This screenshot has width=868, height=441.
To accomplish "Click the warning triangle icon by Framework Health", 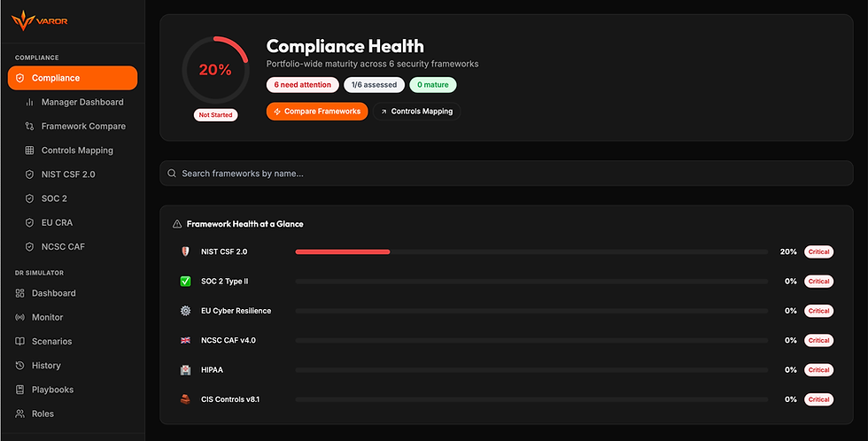I will (x=177, y=224).
